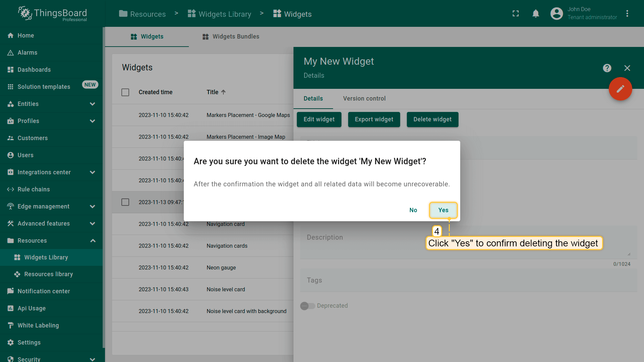Open the user menu three-dots icon

627,14
